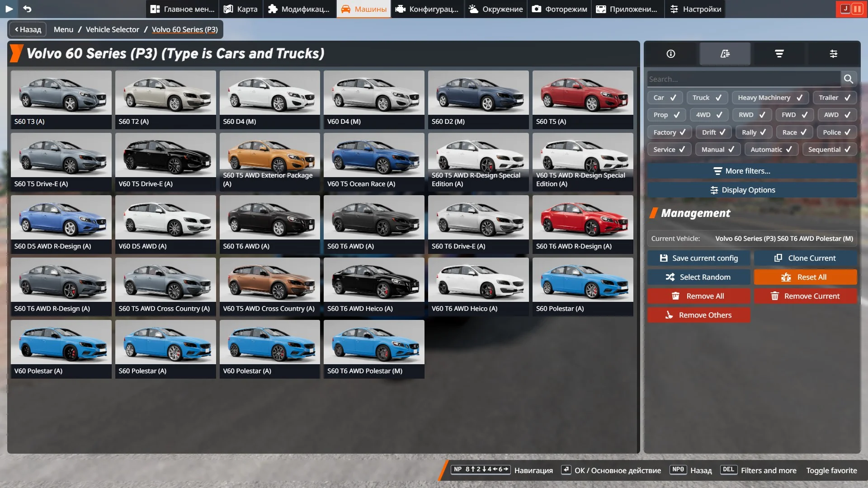Open the info tab icon in side panel
Image resolution: width=868 pixels, height=488 pixels.
point(671,54)
